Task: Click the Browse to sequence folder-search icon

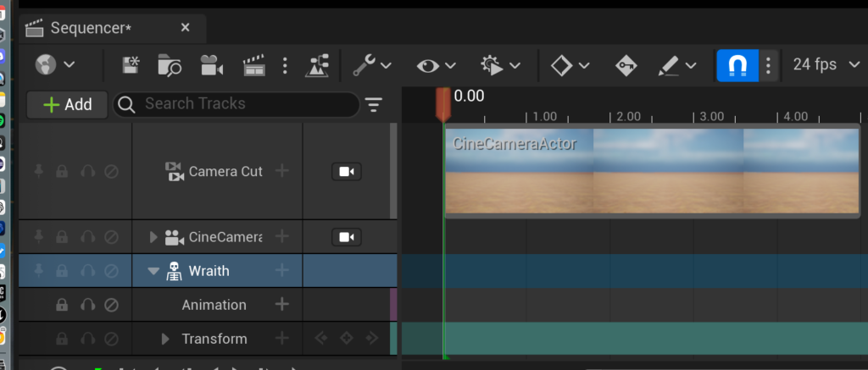Action: (170, 65)
